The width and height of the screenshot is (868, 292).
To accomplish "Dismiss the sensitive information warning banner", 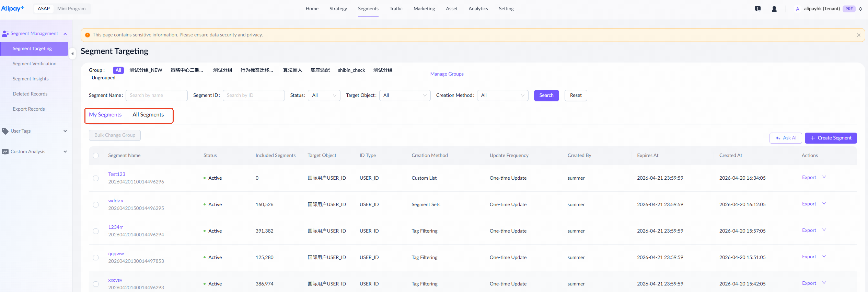I will pos(858,35).
